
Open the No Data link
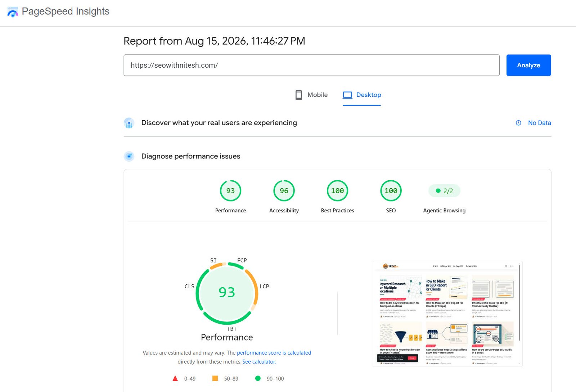tap(539, 123)
